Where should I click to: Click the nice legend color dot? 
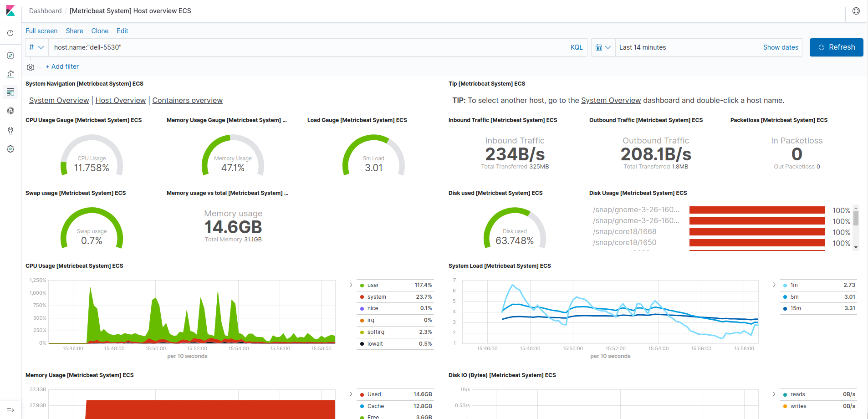pos(362,309)
